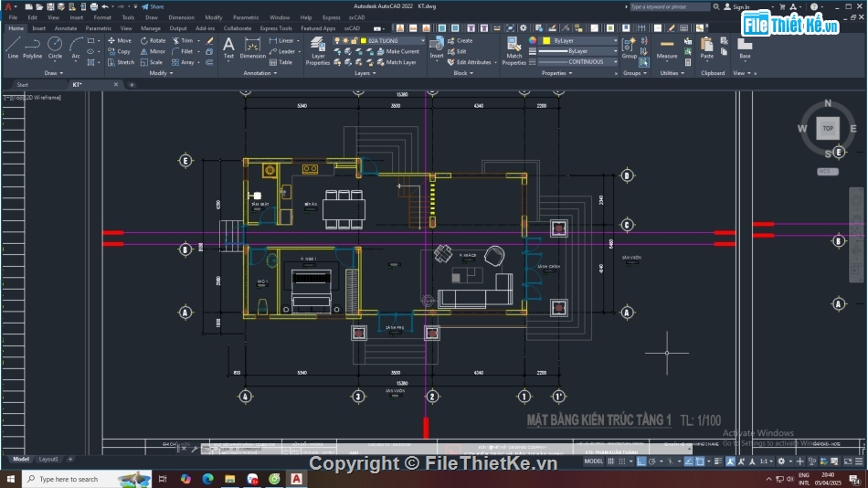Viewport: 868px width, 488px height.
Task: Toggle annotation visibility in status bar
Action: pyautogui.click(x=730, y=461)
